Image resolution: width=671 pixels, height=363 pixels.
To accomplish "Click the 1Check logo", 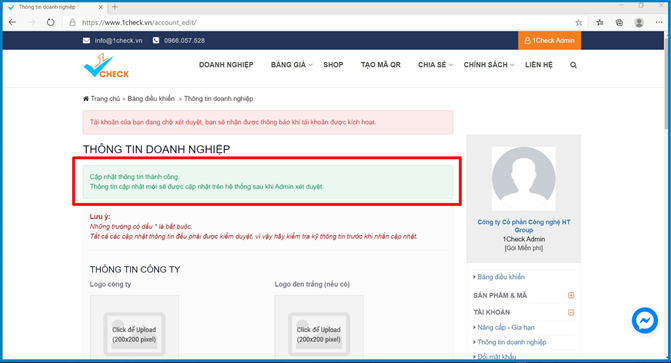I will pyautogui.click(x=106, y=66).
